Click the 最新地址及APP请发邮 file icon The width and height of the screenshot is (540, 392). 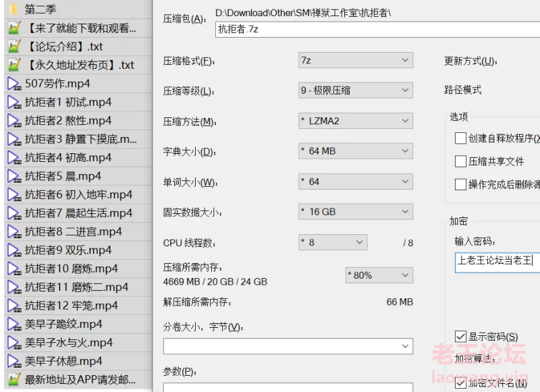[13, 380]
